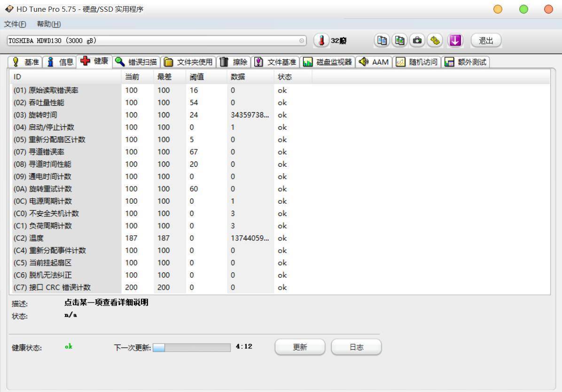Viewport: 562px width, 392px height.
Task: Open the 额外测试 tab
Action: click(465, 62)
